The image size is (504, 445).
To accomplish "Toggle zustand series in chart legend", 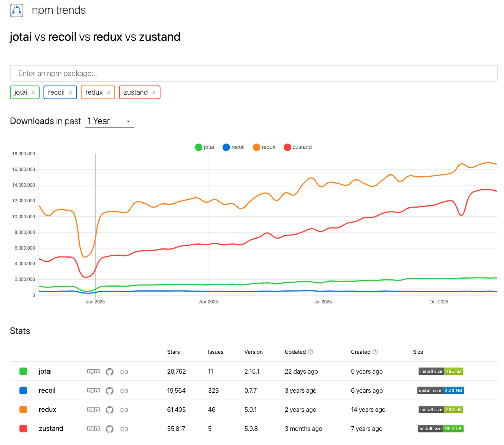I will (298, 147).
